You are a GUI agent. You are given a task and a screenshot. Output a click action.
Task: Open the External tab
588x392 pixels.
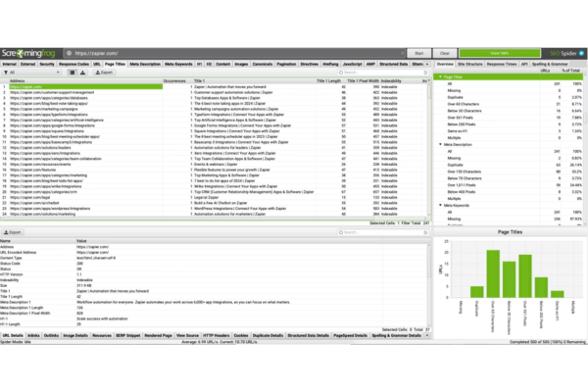click(27, 64)
